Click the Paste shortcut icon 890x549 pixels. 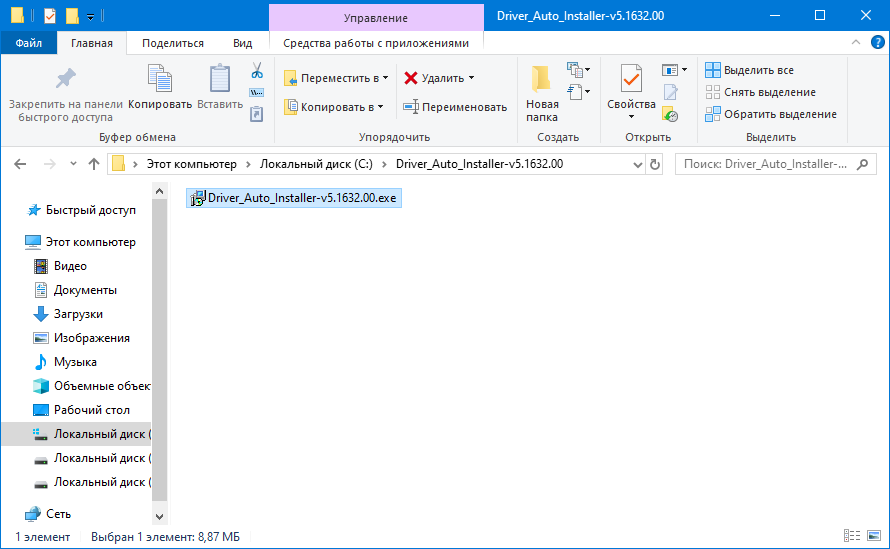click(257, 114)
